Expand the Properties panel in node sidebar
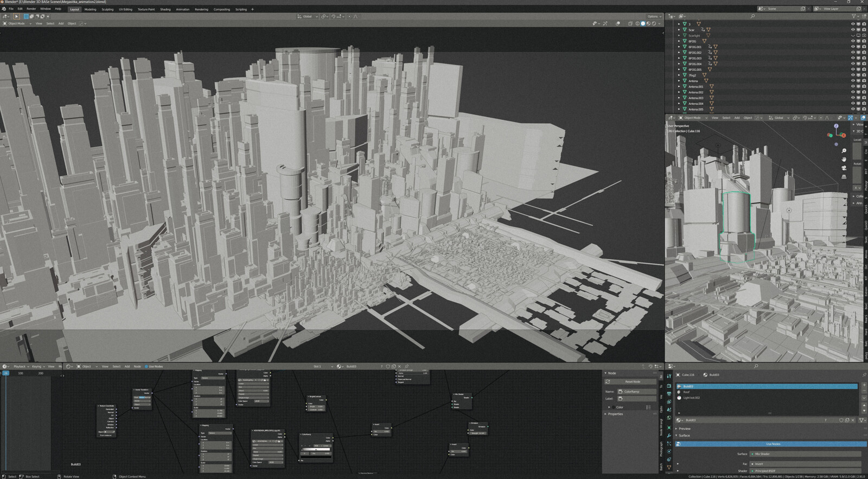The height and width of the screenshot is (479, 868). (x=605, y=414)
